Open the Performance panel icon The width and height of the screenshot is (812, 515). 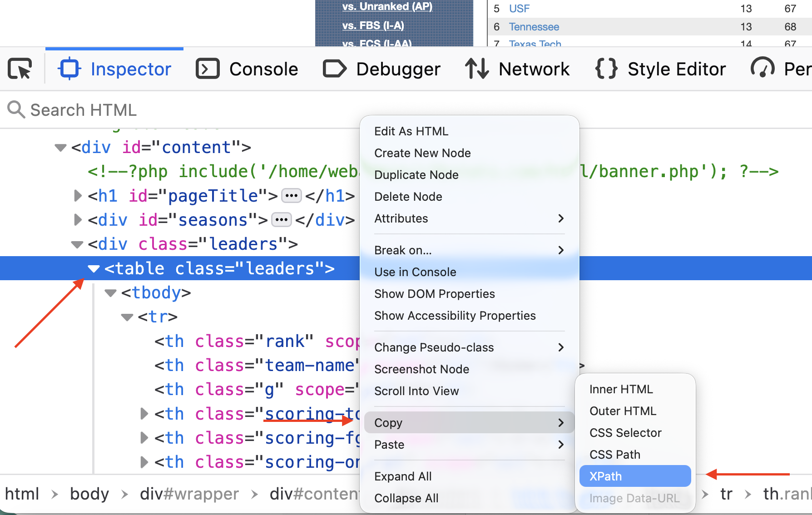(x=763, y=69)
